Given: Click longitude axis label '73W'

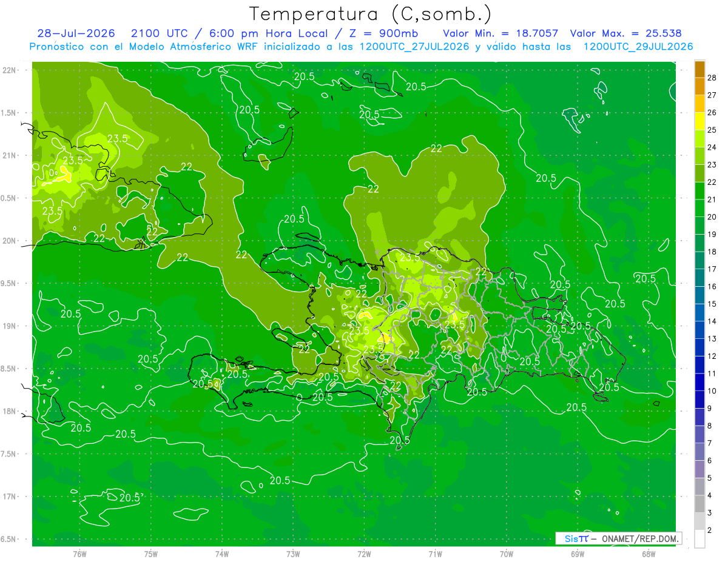Looking at the screenshot, I should click(293, 554).
